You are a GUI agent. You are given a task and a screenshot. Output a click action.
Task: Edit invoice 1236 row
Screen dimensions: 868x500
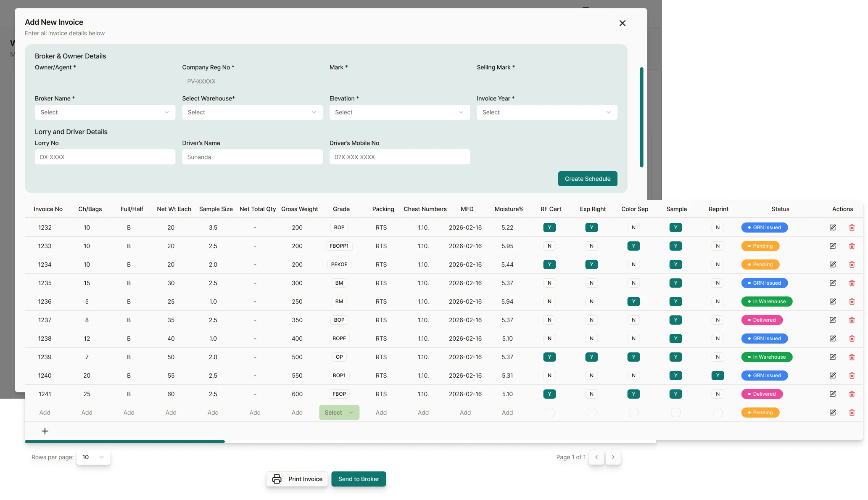(x=833, y=302)
